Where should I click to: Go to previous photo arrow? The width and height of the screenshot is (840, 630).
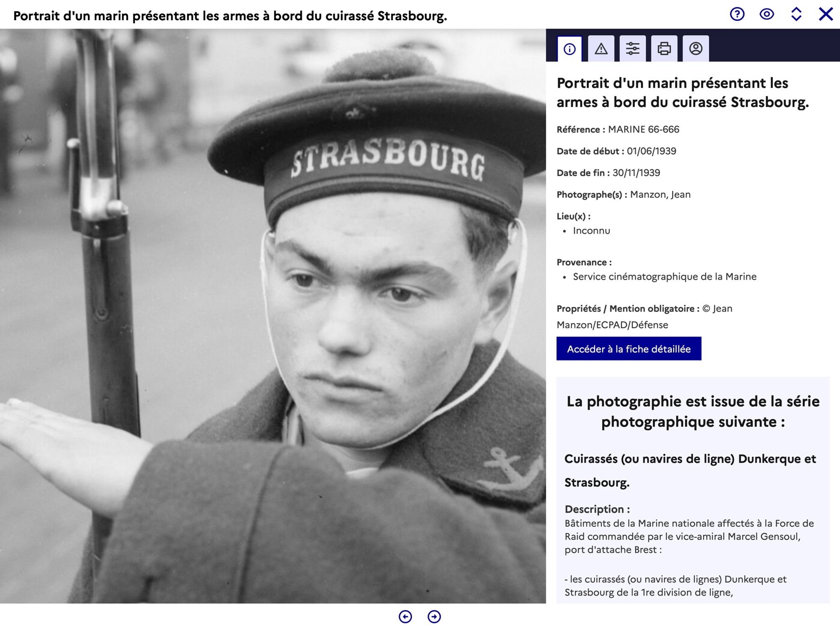(x=405, y=617)
